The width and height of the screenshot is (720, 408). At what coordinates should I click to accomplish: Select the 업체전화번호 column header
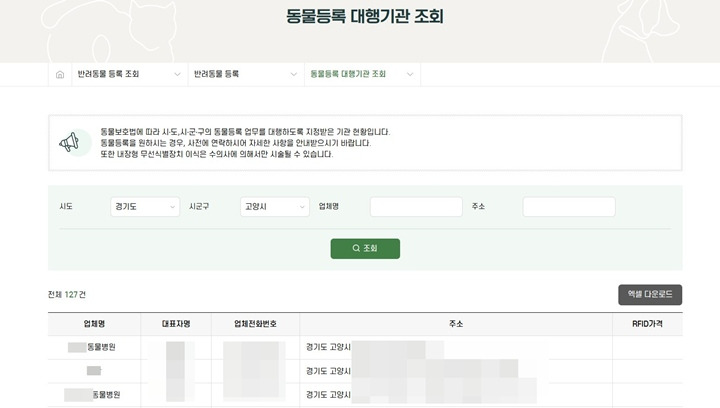coord(255,324)
